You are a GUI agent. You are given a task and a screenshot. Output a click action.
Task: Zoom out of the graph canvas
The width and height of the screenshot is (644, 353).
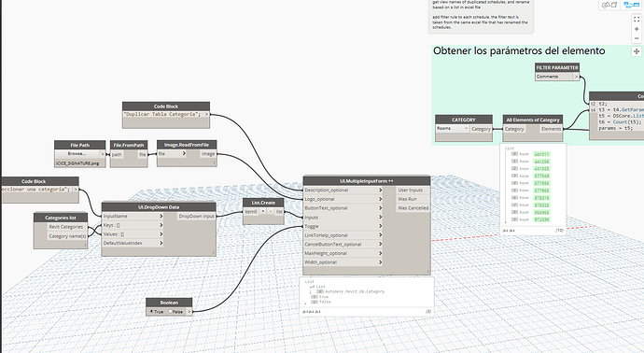(637, 38)
